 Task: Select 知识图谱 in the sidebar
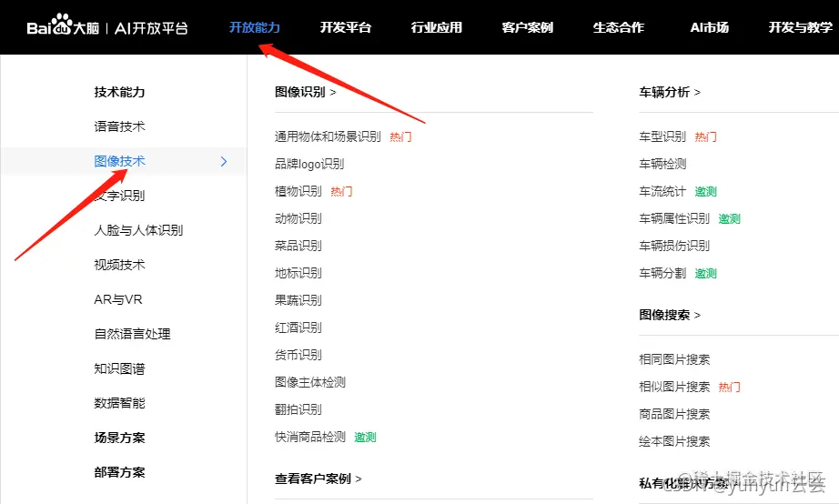click(119, 368)
